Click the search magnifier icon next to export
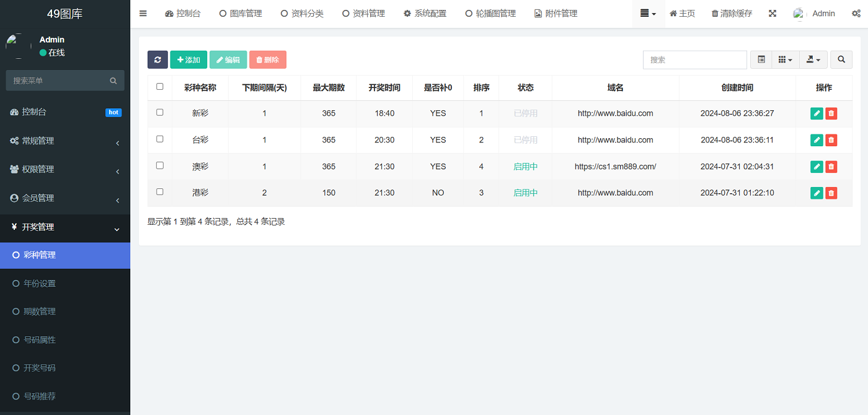The image size is (868, 415). tap(841, 59)
